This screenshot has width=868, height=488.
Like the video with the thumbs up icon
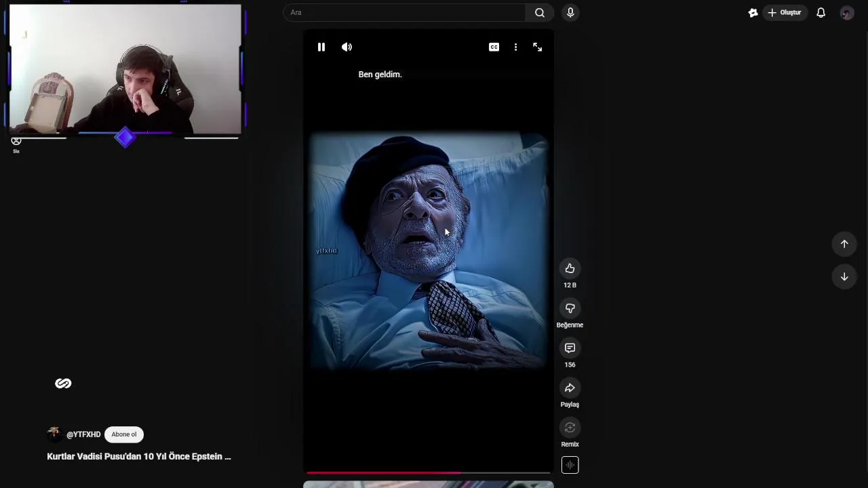pyautogui.click(x=570, y=268)
